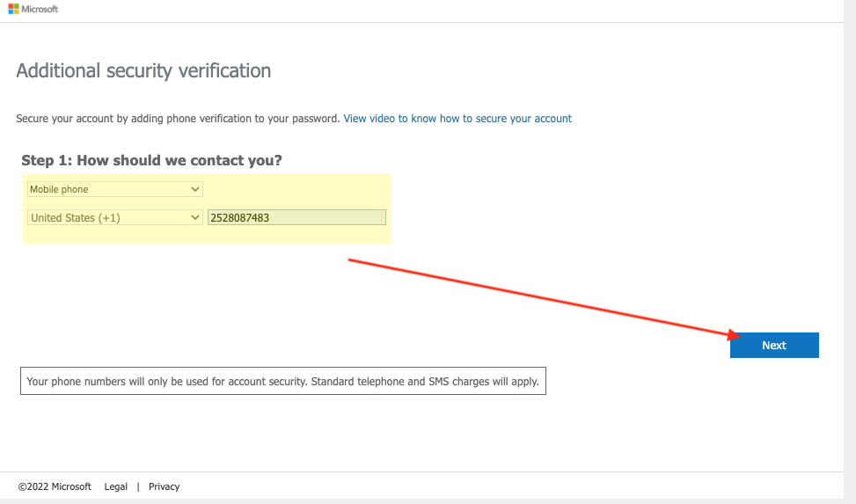Click the phone numbers account security notice text
856x504 pixels.
[282, 381]
